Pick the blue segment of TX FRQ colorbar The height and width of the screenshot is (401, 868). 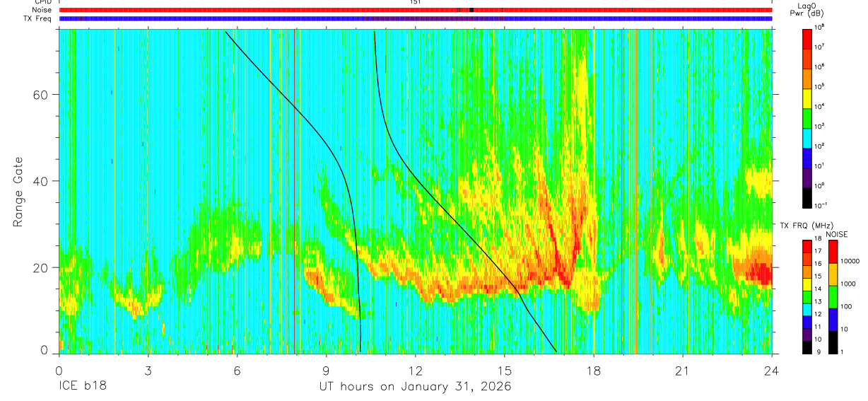pyautogui.click(x=807, y=322)
